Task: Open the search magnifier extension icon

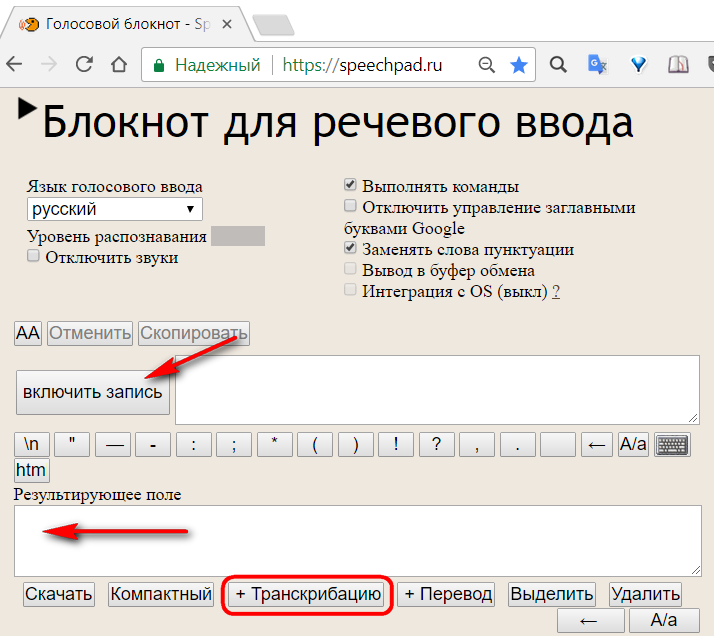Action: [x=558, y=65]
